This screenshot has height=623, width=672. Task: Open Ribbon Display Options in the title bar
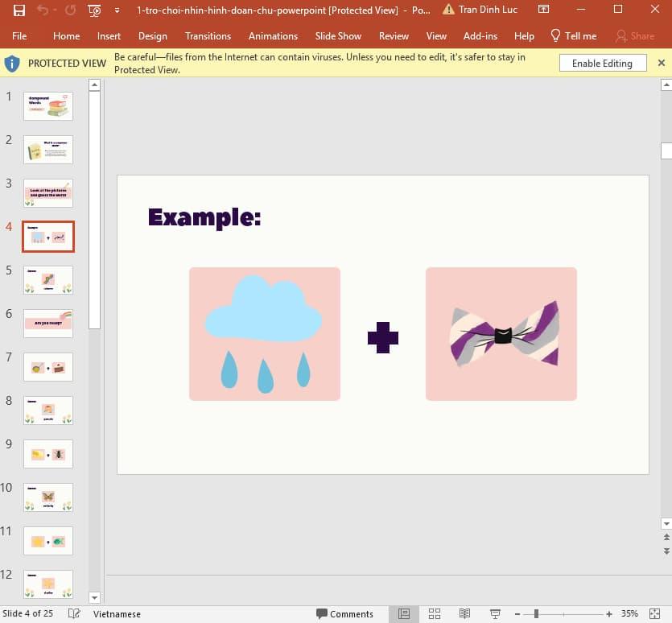click(x=545, y=10)
